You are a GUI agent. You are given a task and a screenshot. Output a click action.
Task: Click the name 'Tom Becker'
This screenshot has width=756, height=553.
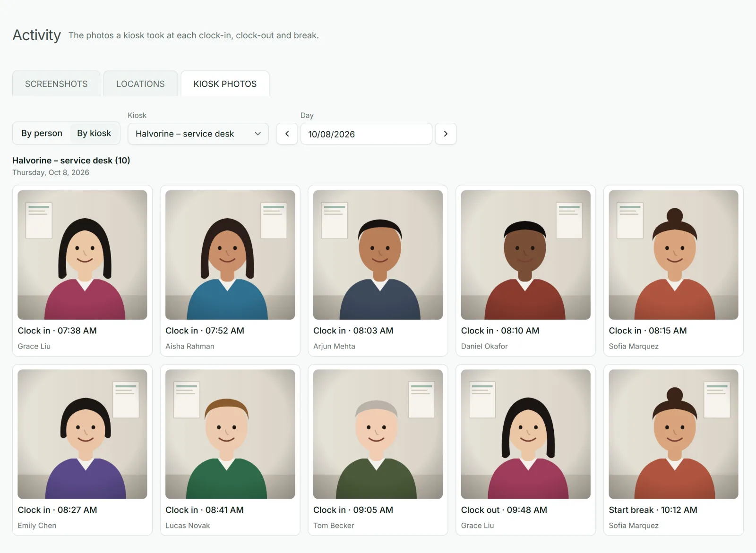[334, 526]
